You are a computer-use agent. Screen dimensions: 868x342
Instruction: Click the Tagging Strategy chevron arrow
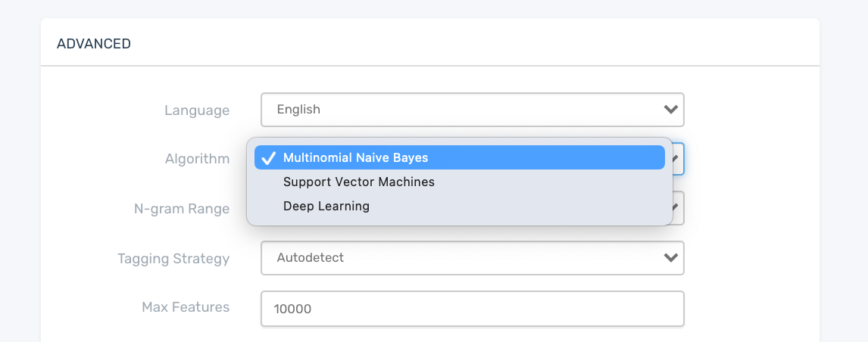point(670,258)
